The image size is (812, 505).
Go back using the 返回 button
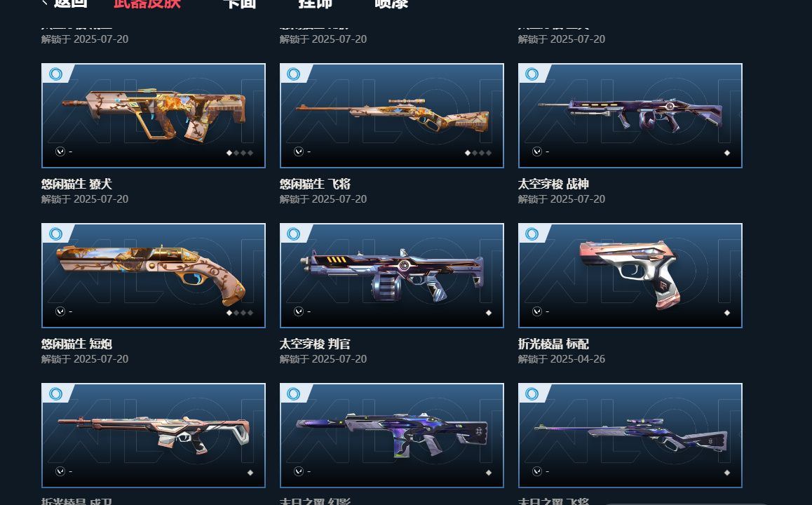coord(65,4)
